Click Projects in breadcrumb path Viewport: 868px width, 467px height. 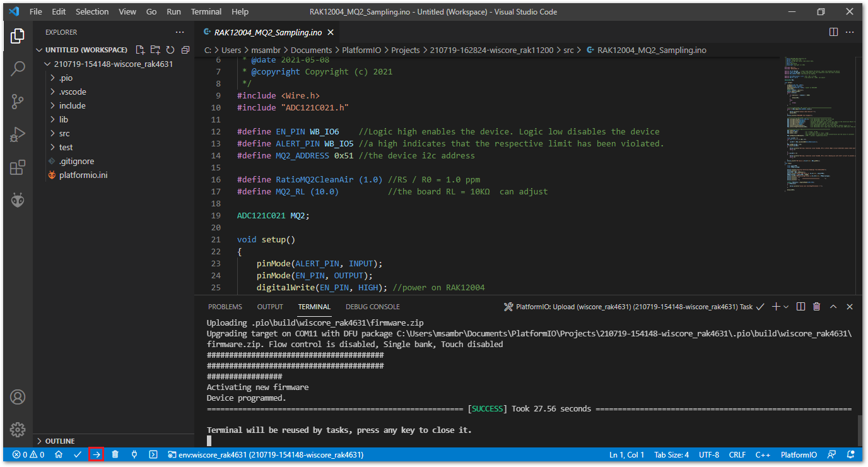[406, 50]
